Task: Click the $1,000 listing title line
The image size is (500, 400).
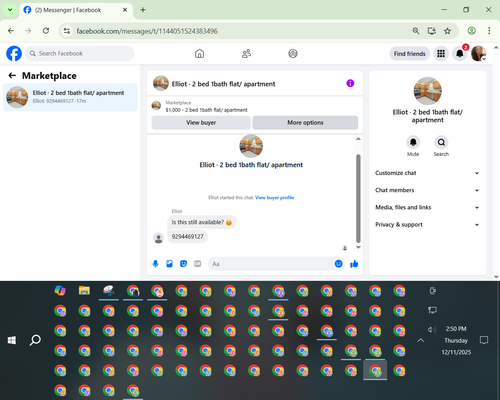Action: pyautogui.click(x=206, y=110)
